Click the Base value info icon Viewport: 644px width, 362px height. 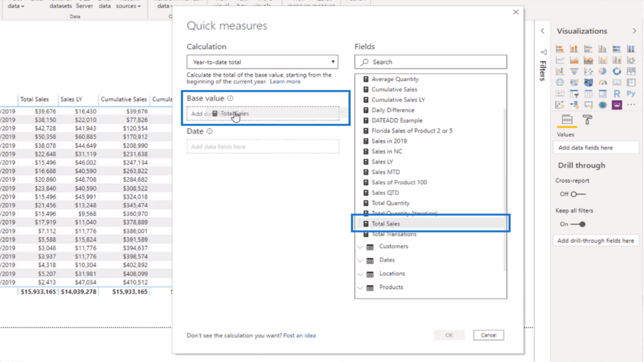click(230, 99)
